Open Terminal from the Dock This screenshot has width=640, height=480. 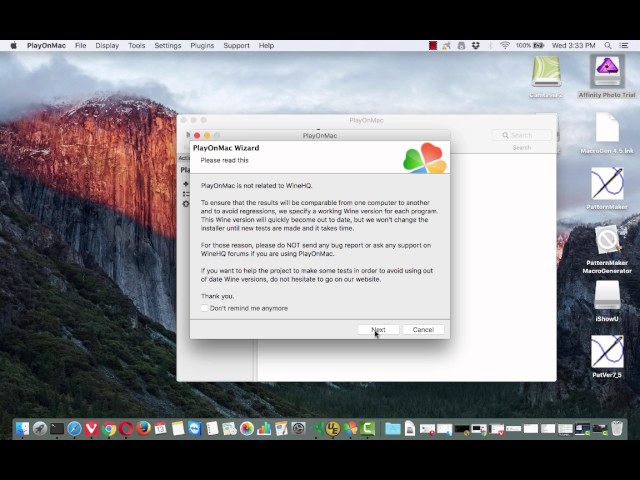pos(57,429)
